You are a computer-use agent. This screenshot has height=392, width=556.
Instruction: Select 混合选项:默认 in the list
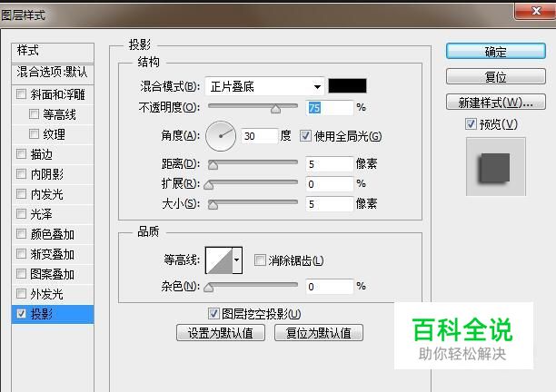point(53,73)
